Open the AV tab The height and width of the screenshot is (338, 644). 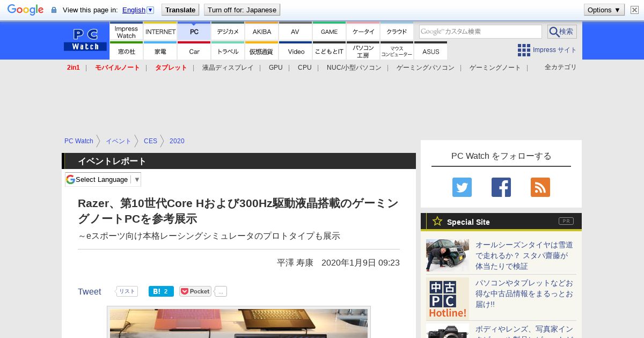[296, 32]
